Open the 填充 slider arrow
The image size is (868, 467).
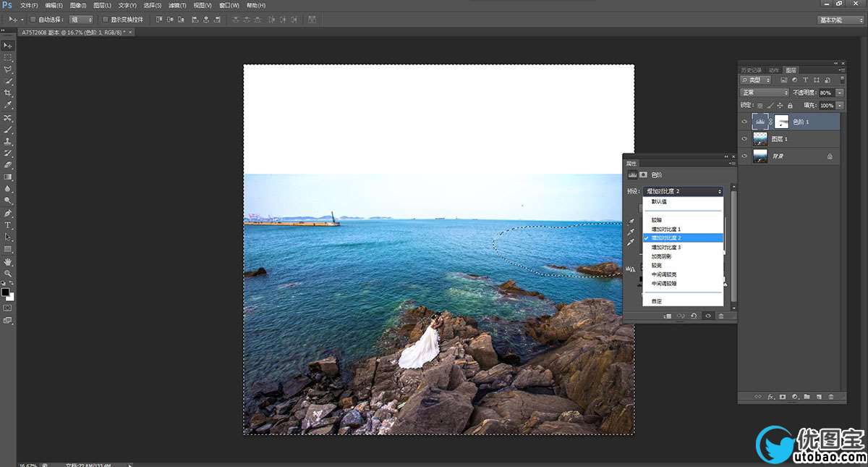840,106
